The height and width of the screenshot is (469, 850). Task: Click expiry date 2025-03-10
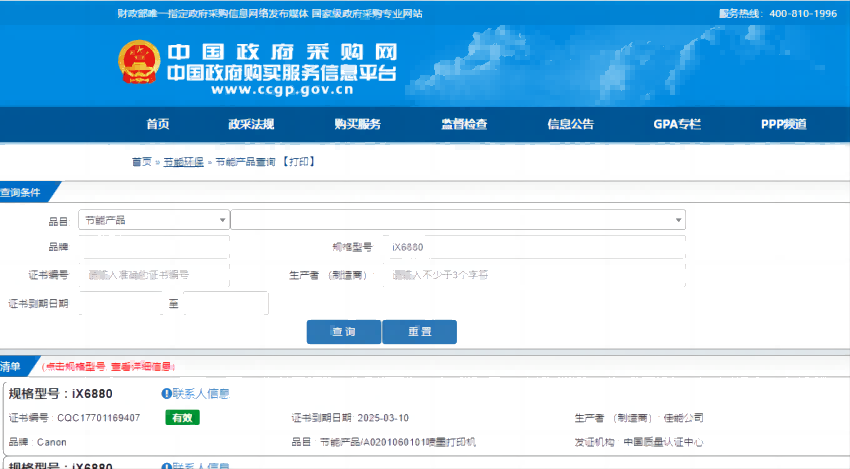click(x=383, y=418)
